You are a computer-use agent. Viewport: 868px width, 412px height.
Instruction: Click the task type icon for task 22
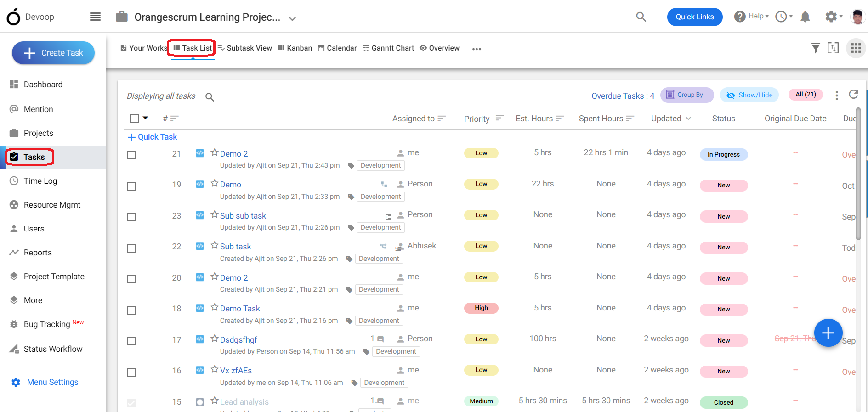(200, 246)
